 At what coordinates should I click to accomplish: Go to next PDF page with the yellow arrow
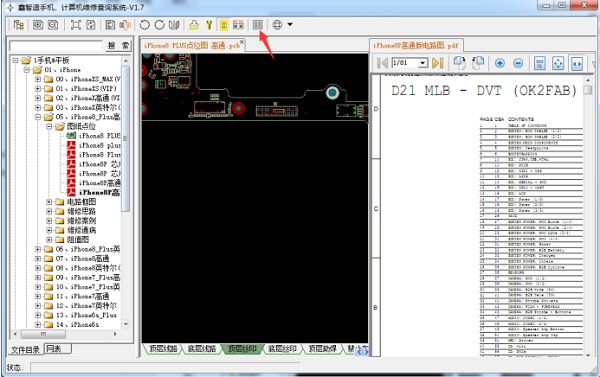437,63
